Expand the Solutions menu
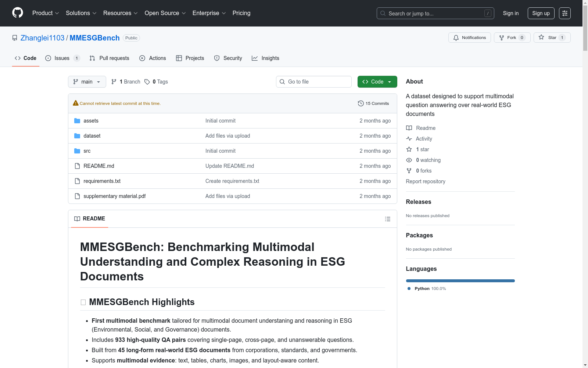 pos(81,13)
